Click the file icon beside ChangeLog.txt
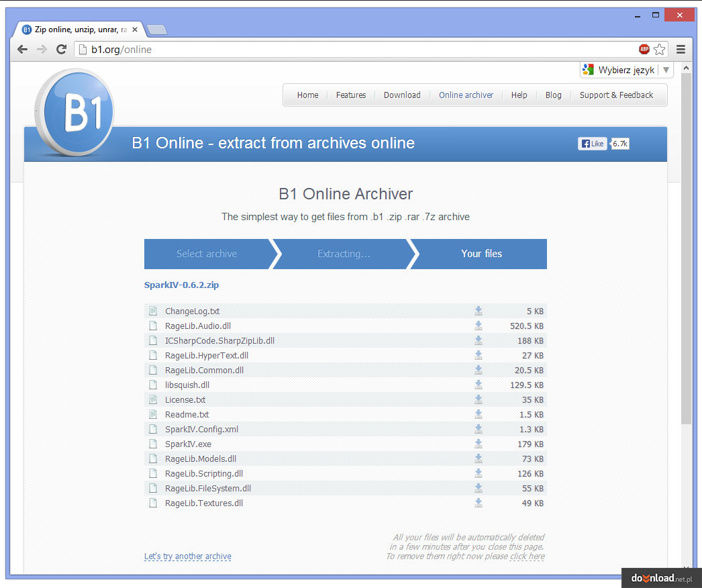This screenshot has height=588, width=702. coord(153,311)
